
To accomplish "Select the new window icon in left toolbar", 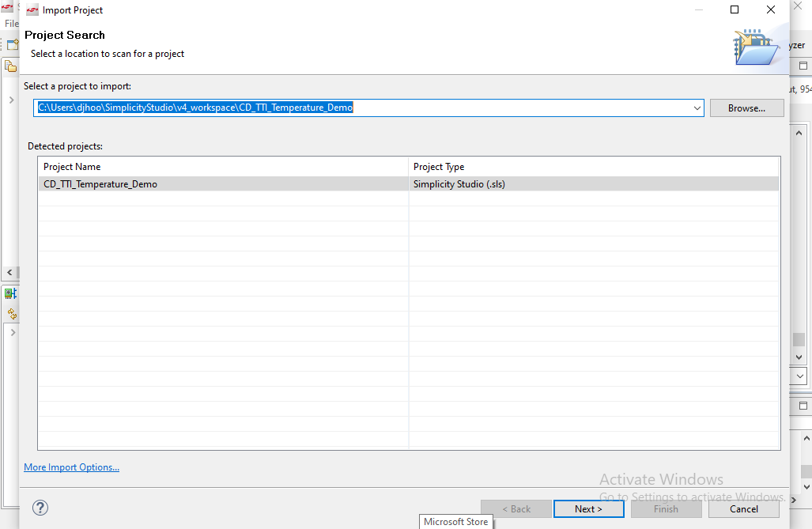I will 11,43.
